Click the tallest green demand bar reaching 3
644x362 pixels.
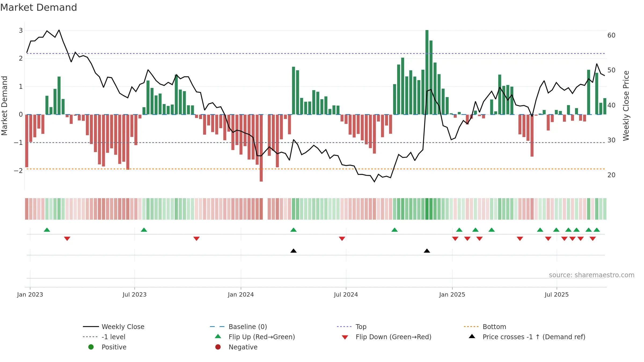click(x=427, y=72)
